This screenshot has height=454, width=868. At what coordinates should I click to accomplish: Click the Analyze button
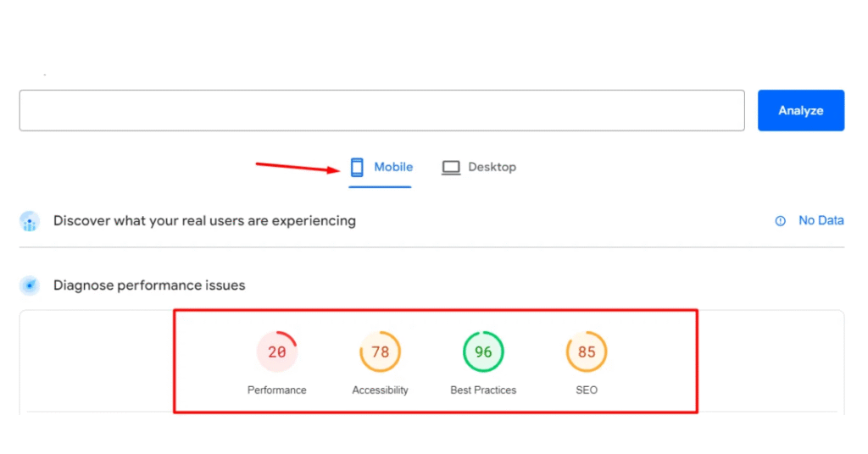point(800,111)
